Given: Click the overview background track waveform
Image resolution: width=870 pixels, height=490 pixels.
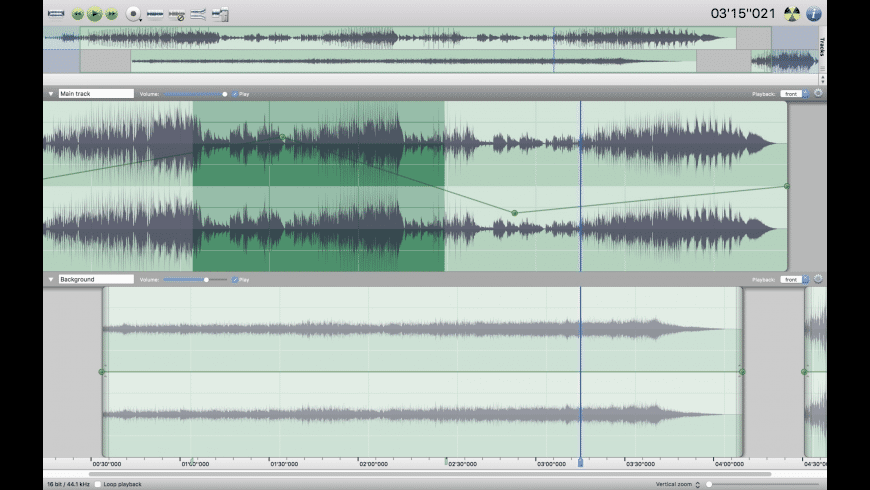Looking at the screenshot, I should pyautogui.click(x=413, y=61).
